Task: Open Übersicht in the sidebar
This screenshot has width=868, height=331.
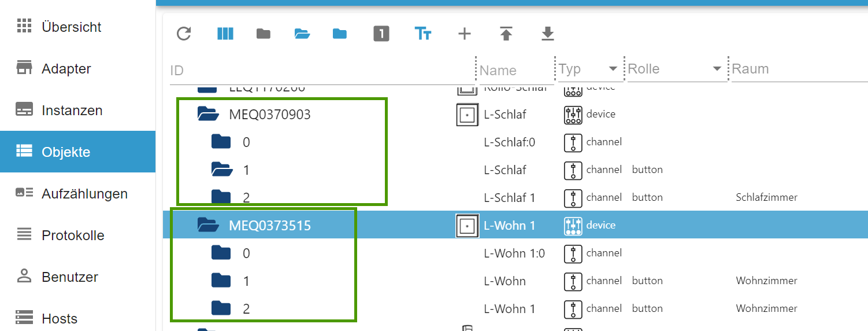Action: pyautogui.click(x=77, y=27)
